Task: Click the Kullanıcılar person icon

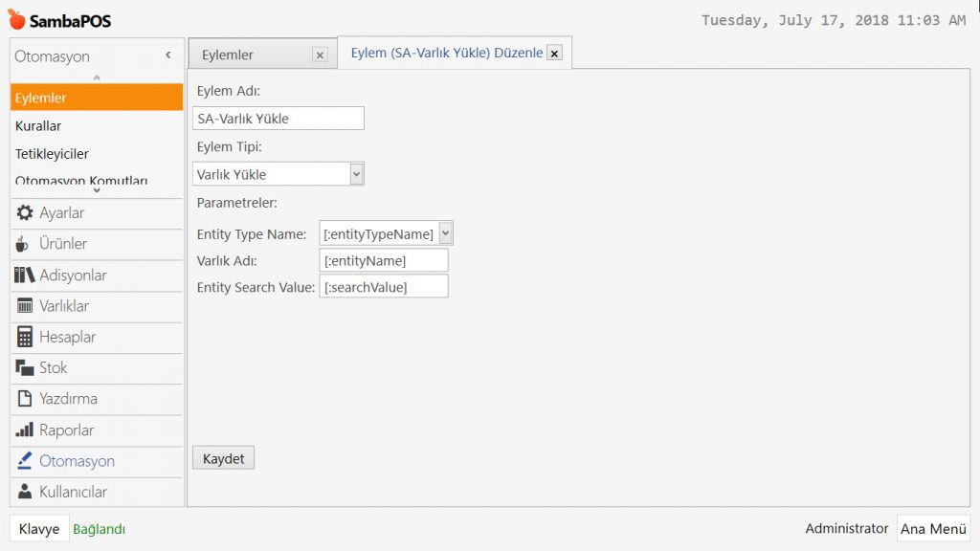Action: pyautogui.click(x=25, y=492)
